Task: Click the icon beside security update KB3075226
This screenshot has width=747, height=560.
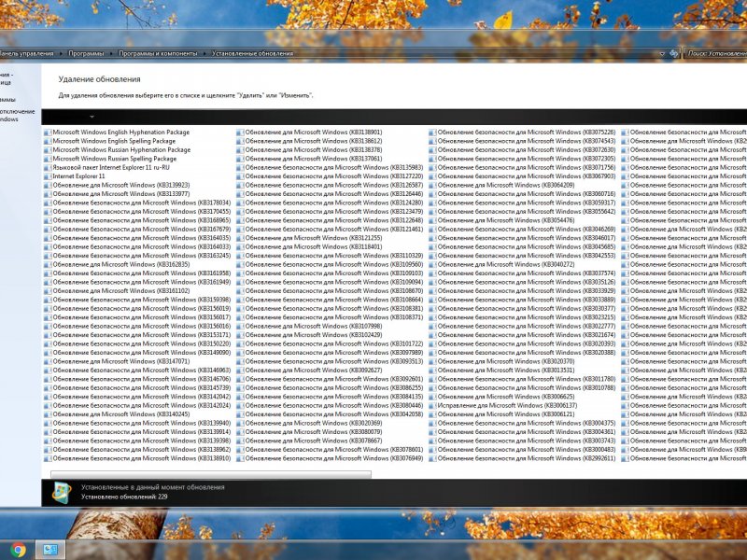Action: tap(432, 133)
